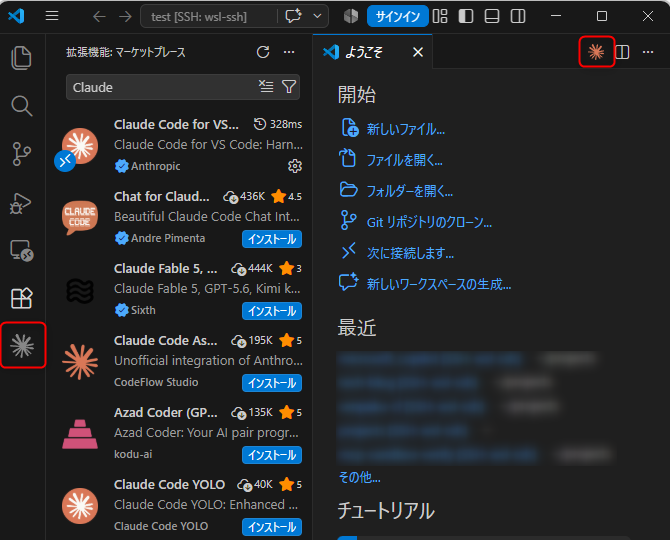Viewport: 670px width, 540px height.
Task: Click the Git リポジトリのクローン link
Action: tap(429, 222)
